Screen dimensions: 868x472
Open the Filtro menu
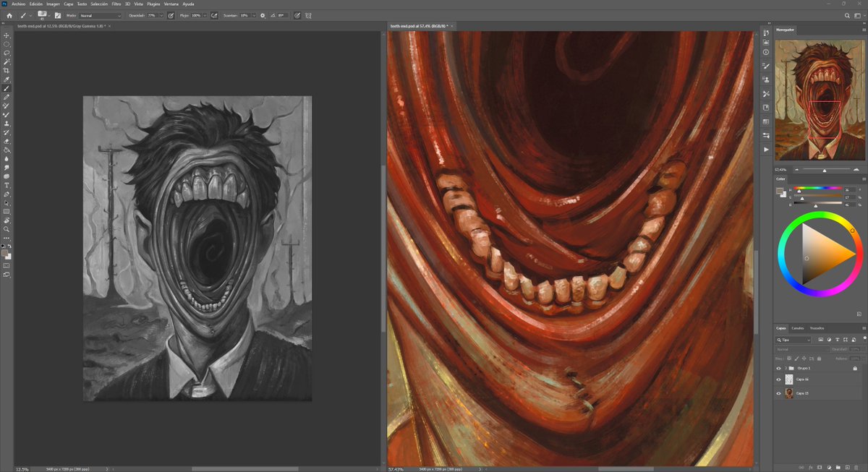(x=116, y=4)
